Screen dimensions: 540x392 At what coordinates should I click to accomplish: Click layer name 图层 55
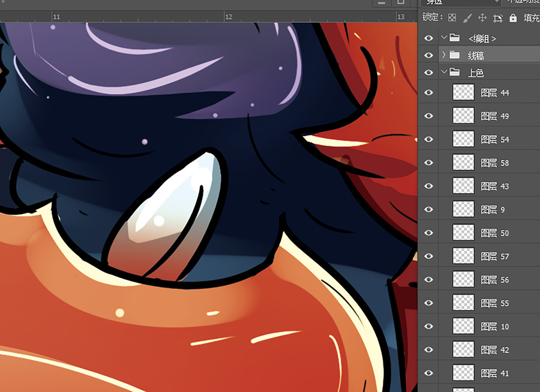[x=495, y=303]
